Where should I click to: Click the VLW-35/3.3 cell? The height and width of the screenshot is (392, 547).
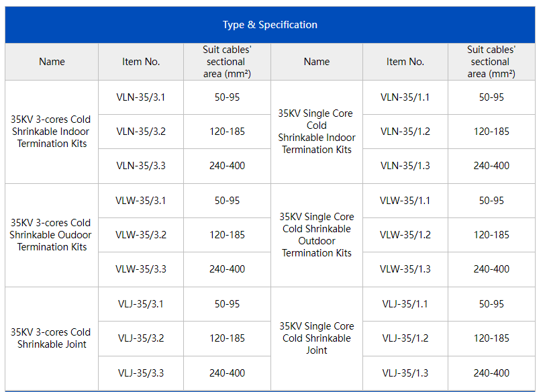pos(140,269)
